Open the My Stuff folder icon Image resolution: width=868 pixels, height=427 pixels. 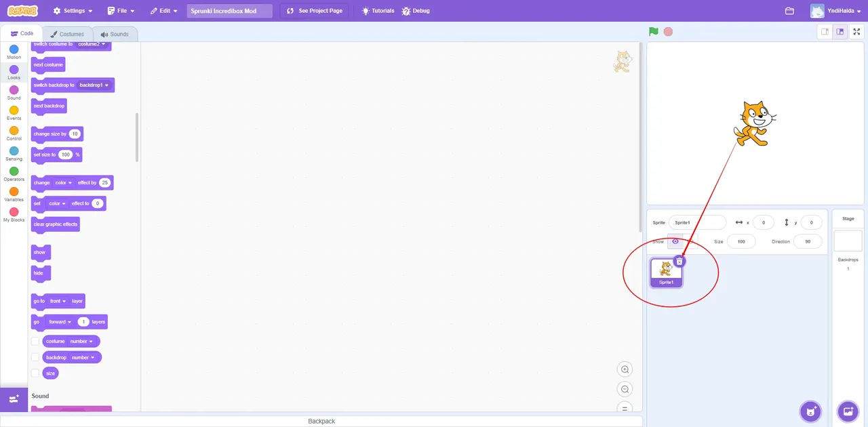pos(789,11)
